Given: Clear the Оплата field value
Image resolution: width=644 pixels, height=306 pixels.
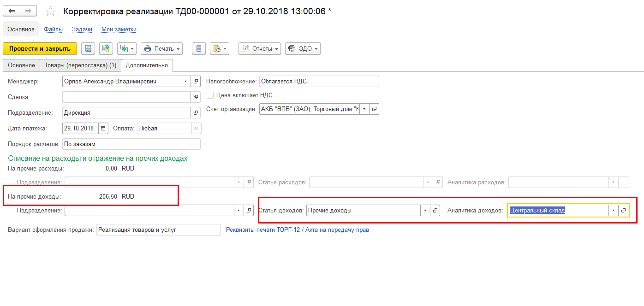Looking at the screenshot, I should [x=196, y=129].
